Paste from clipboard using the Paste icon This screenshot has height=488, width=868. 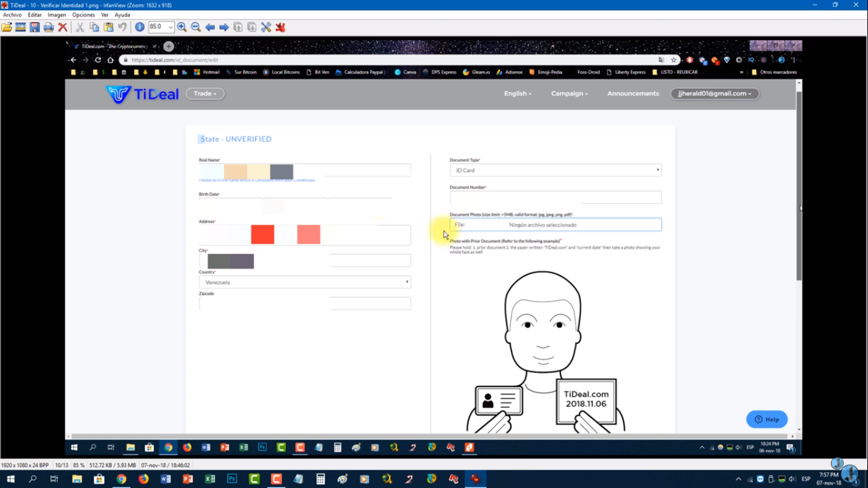(108, 27)
